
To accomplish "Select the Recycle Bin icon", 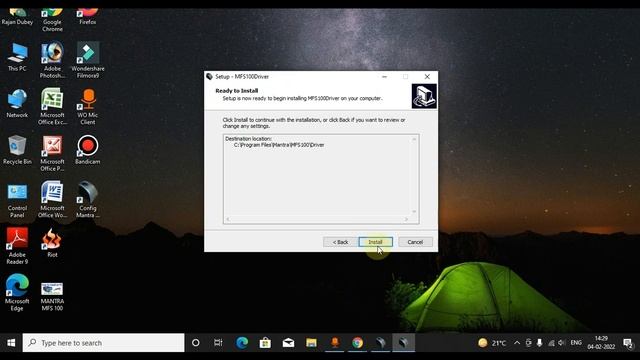I will pyautogui.click(x=17, y=150).
